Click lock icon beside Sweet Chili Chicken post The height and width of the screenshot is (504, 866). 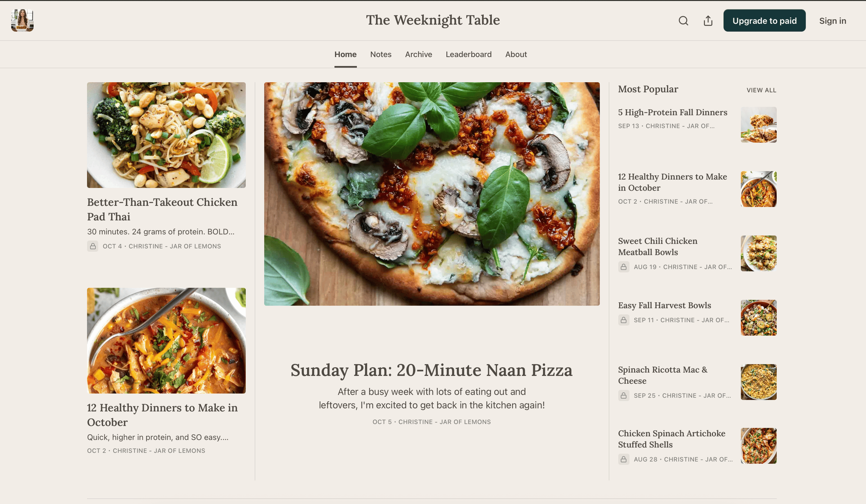[x=624, y=267]
